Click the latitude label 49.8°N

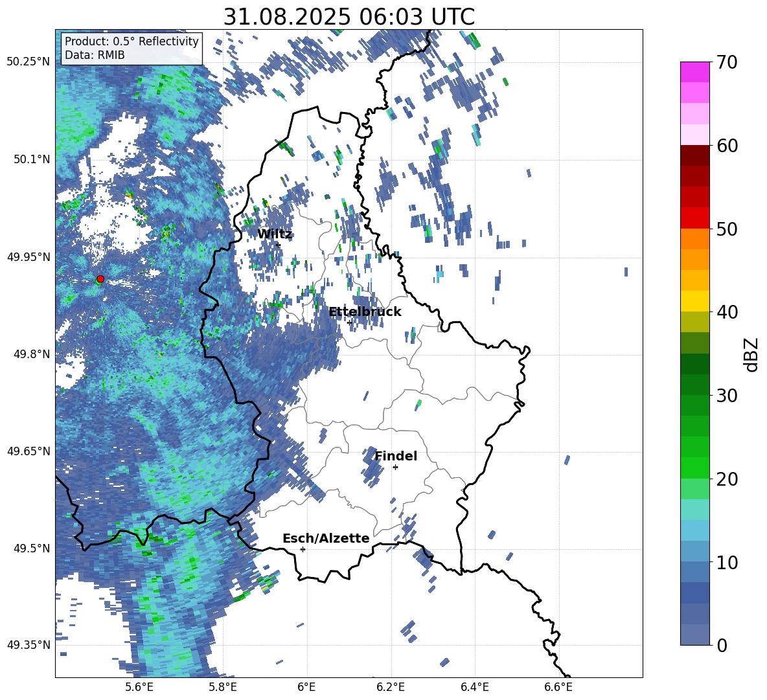coord(32,354)
